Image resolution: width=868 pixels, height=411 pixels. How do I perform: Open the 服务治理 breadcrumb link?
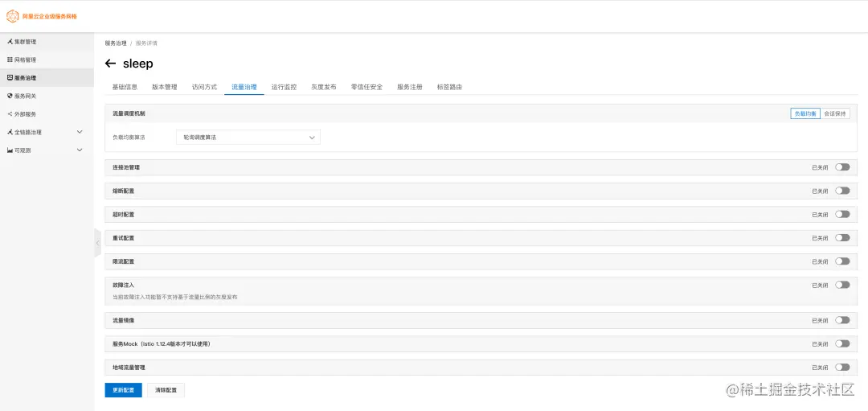pos(116,43)
